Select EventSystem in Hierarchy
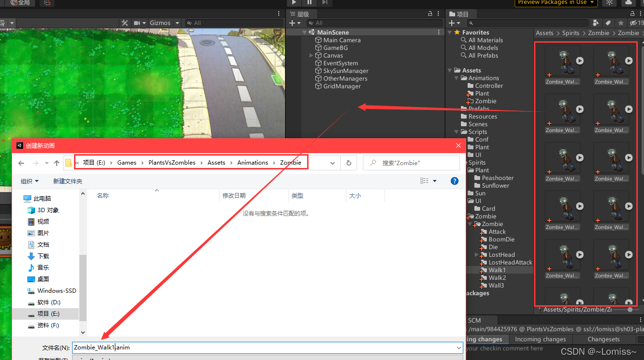644x360 pixels. coord(340,63)
